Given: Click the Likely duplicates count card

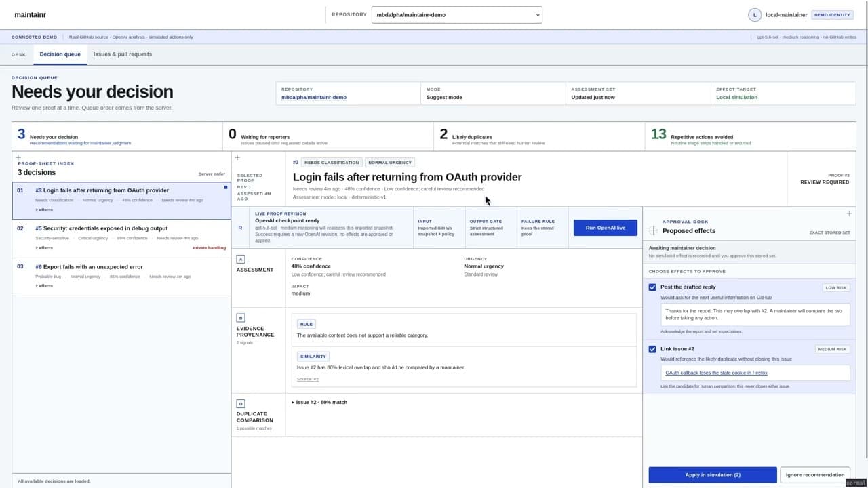Looking at the screenshot, I should (539, 136).
